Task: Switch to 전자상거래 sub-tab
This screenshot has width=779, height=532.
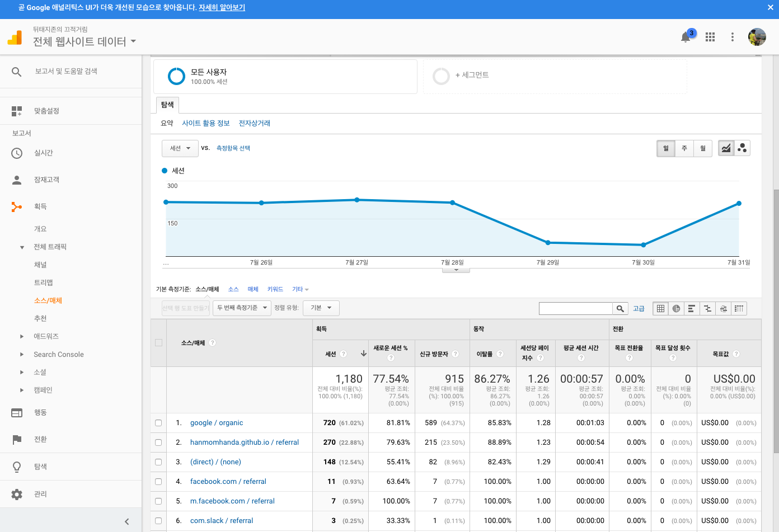Action: pyautogui.click(x=255, y=123)
